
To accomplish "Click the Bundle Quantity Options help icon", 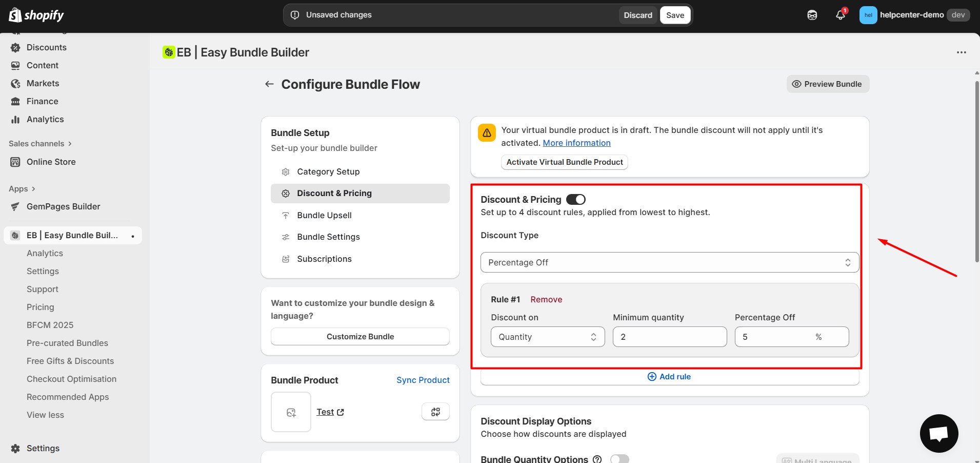I will [597, 459].
